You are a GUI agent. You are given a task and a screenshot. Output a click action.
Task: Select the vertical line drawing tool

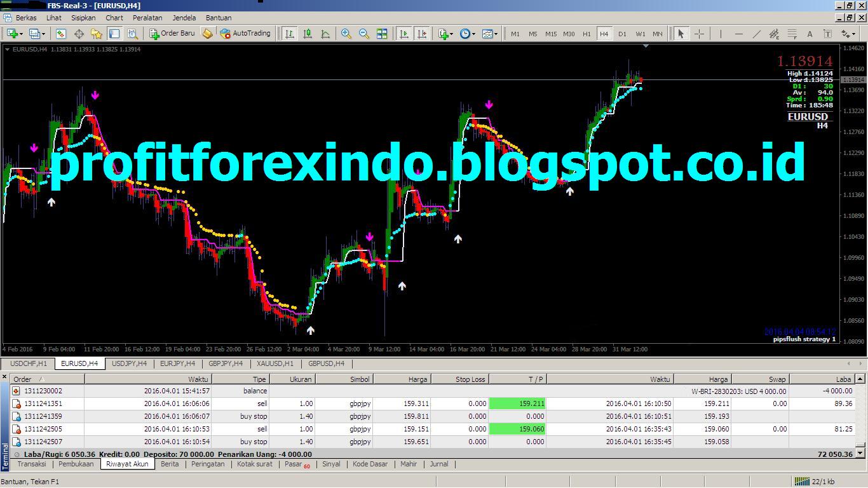721,34
